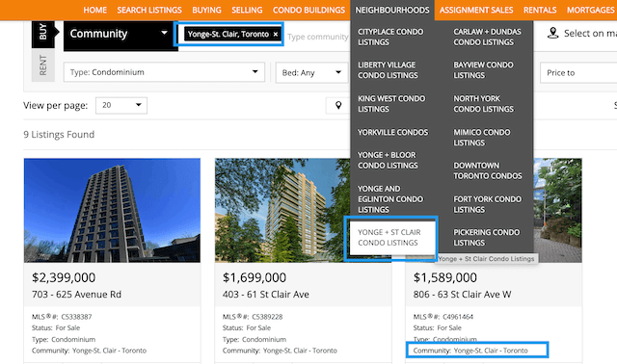Select Liberty Village Condo Listings
Screen dimensions: 617x364
point(388,70)
